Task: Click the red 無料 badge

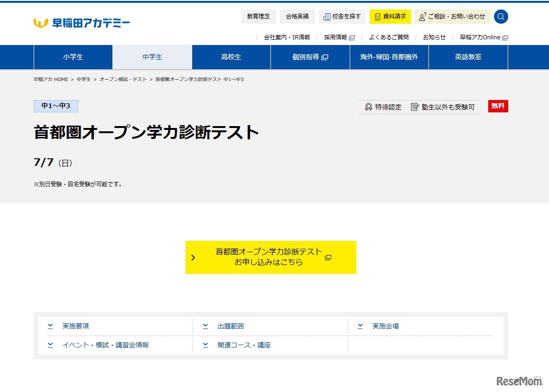Action: [x=498, y=107]
